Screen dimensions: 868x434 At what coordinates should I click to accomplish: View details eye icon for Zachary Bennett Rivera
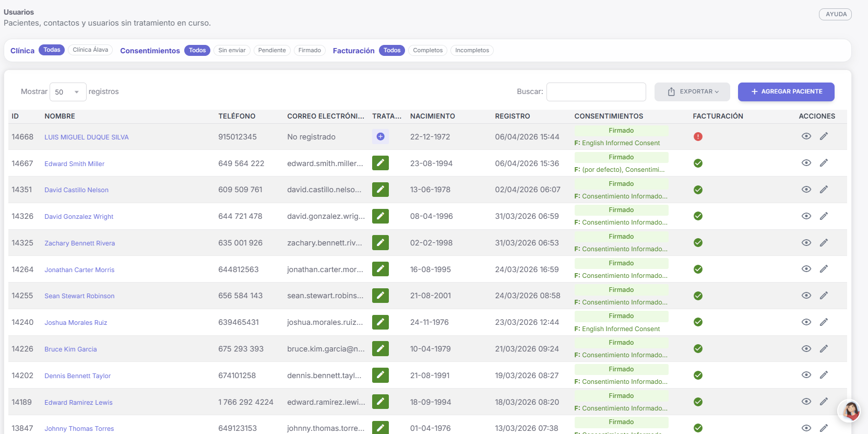[x=806, y=243]
